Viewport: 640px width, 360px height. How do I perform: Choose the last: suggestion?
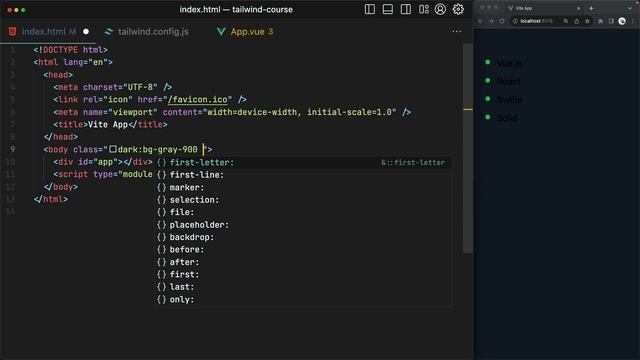point(304,287)
